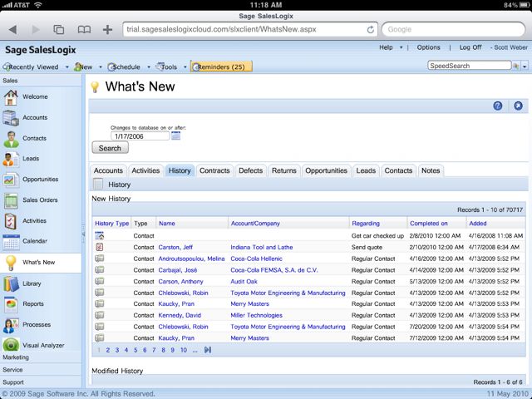
Task: Click the Search button
Action: pos(110,148)
